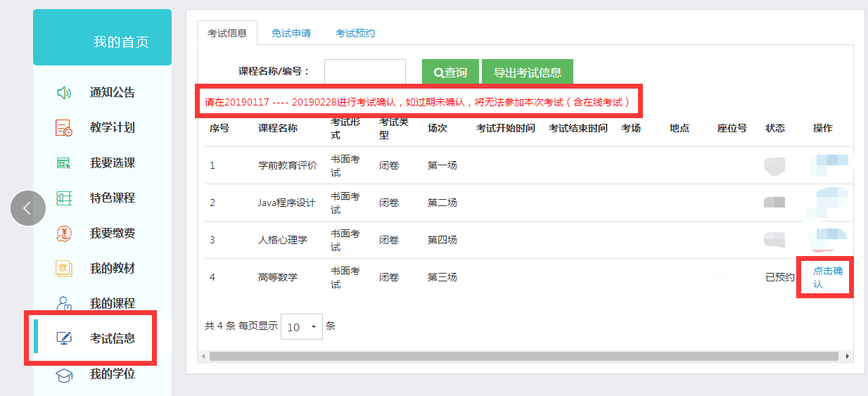Click the icon beside 特色课程
Image resolution: width=868 pixels, height=396 pixels.
click(x=64, y=198)
